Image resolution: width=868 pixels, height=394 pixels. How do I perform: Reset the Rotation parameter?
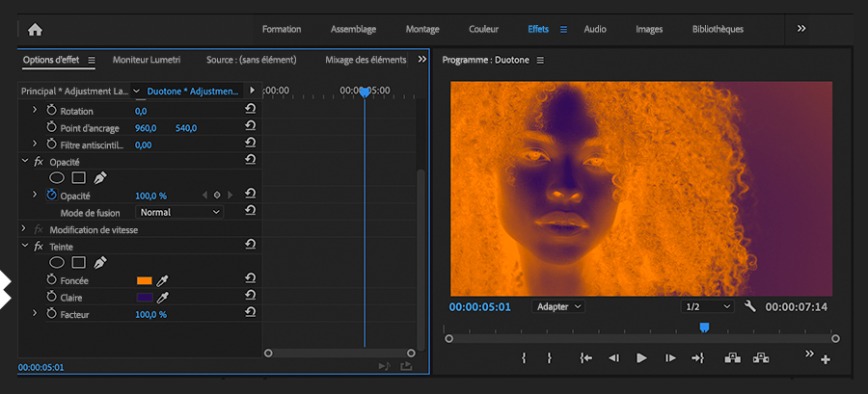click(x=250, y=111)
